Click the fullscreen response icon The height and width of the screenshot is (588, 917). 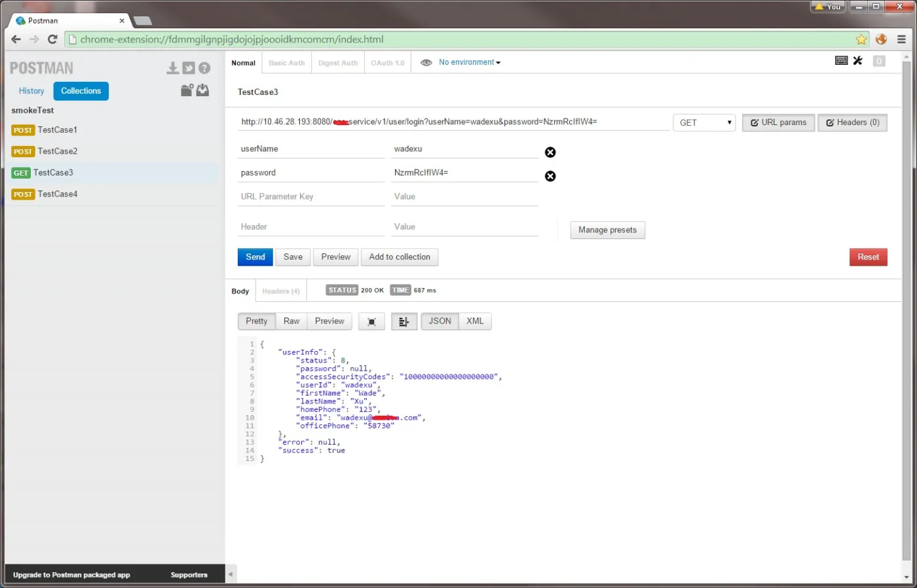(x=371, y=322)
